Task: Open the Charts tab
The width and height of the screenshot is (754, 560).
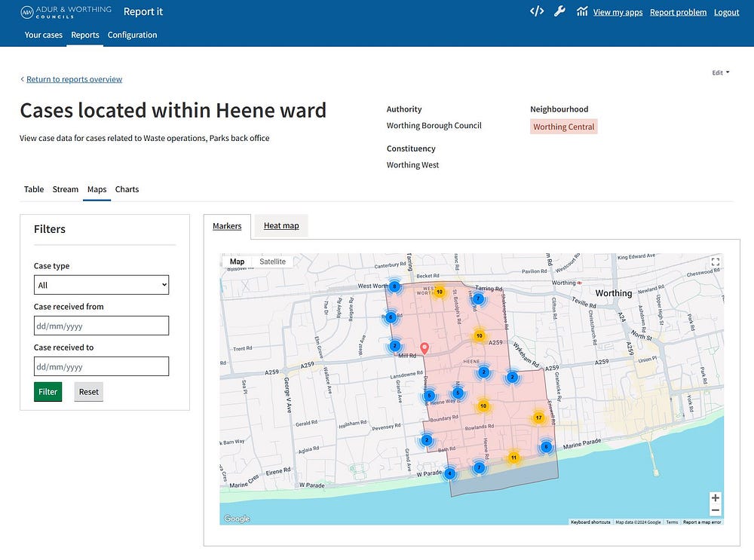Action: click(127, 189)
